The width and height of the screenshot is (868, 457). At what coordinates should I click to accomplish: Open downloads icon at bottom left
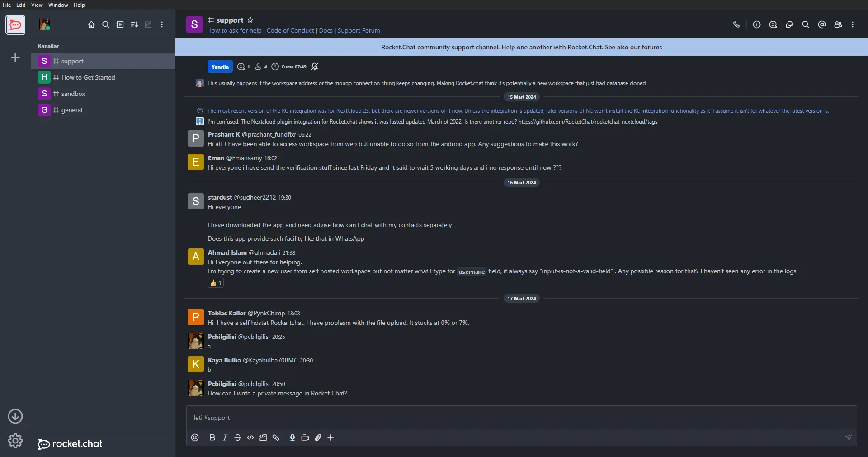(x=15, y=416)
